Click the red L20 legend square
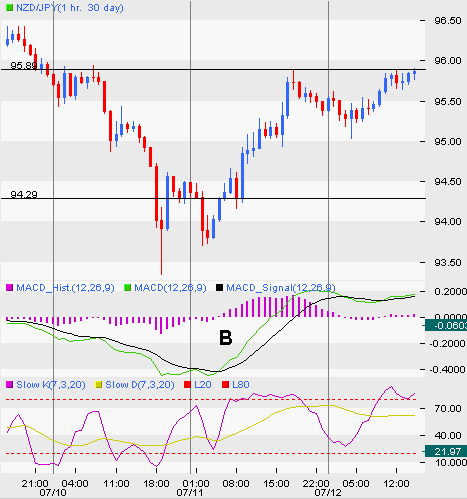 187,385
